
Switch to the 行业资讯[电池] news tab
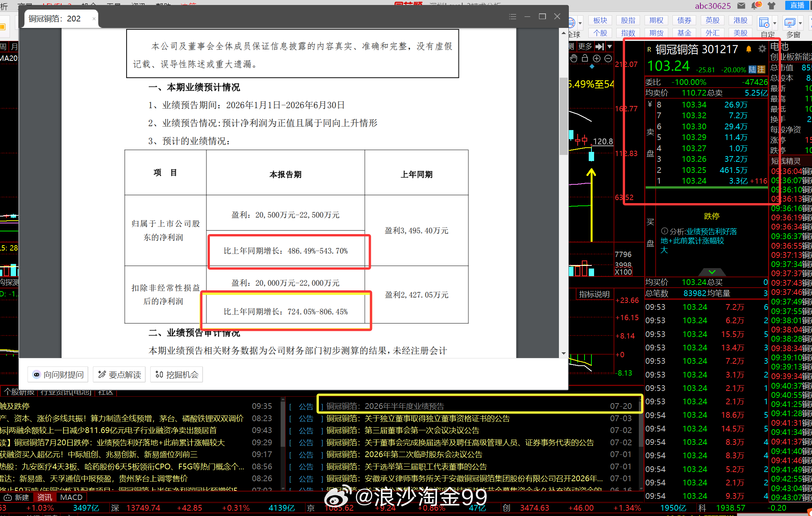tap(66, 392)
